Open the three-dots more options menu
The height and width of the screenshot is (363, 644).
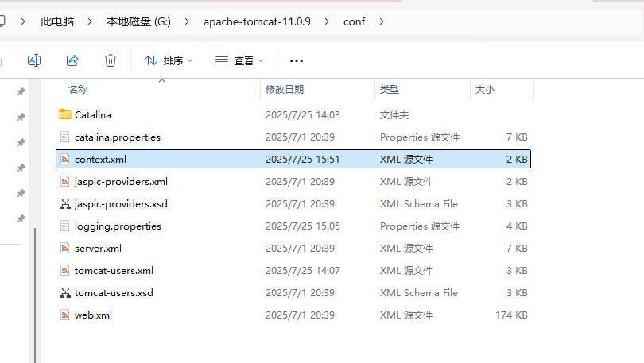296,60
